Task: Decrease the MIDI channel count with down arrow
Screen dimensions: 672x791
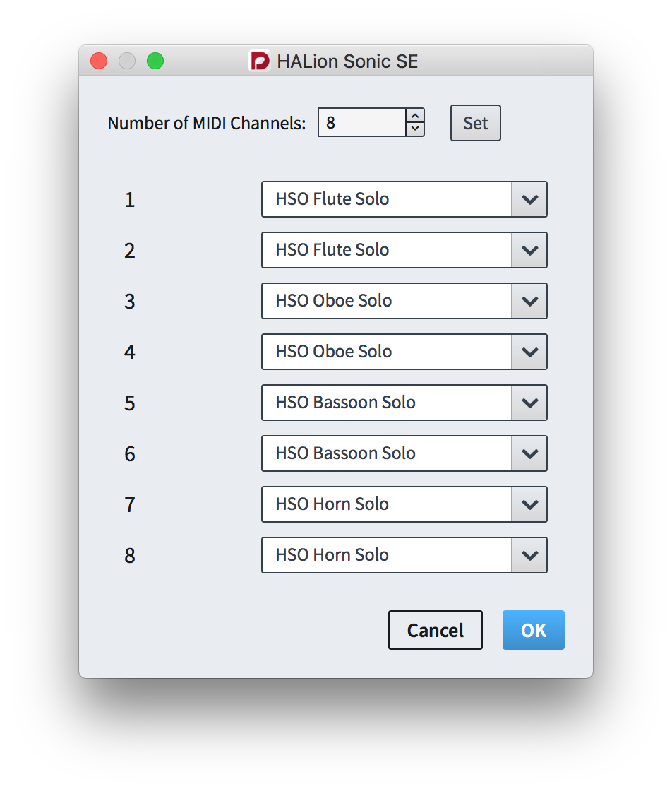Action: click(415, 129)
